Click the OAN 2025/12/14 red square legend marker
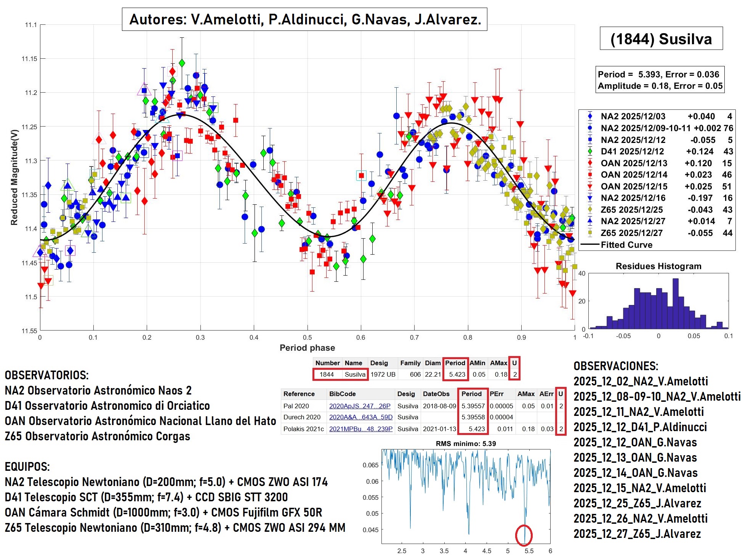Viewport: 748px width, 560px height. click(x=590, y=175)
